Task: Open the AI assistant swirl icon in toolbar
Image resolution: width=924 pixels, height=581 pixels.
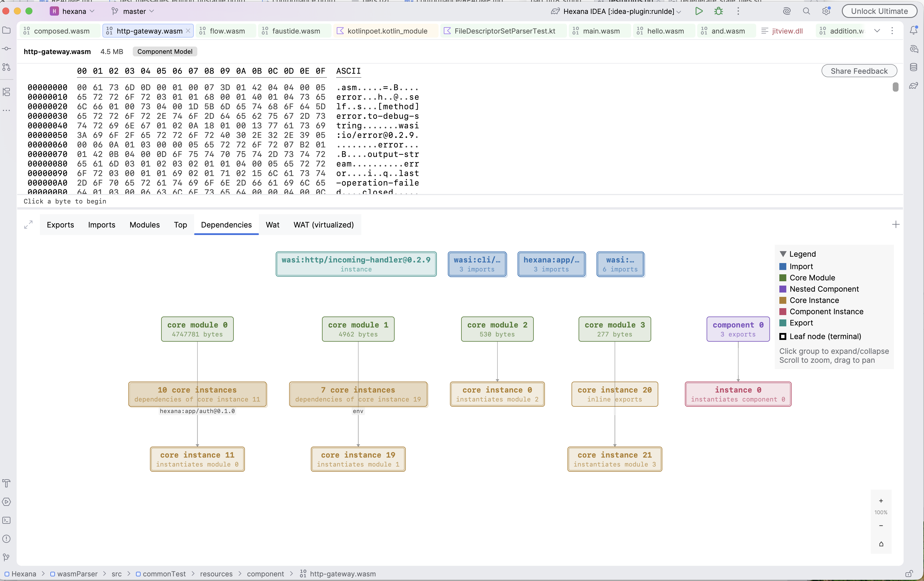Action: pos(787,11)
